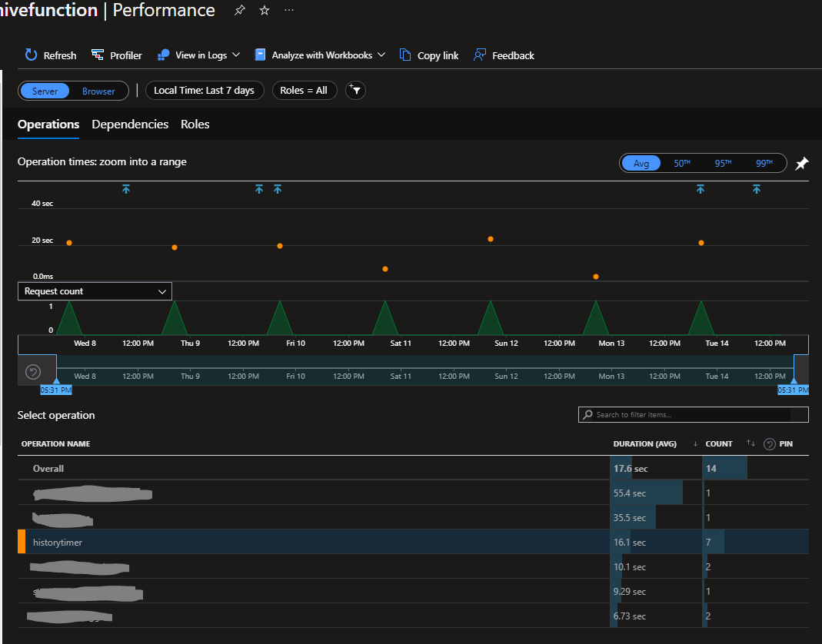
Task: Favorite the page with star icon
Action: [x=265, y=10]
